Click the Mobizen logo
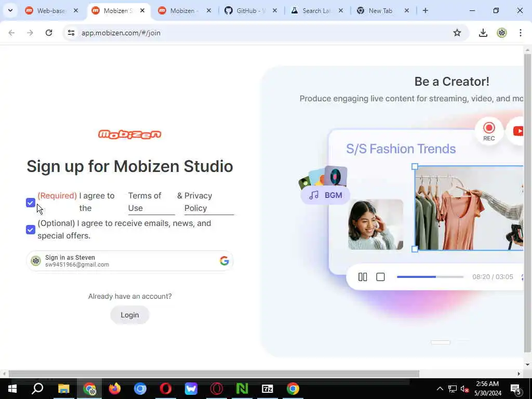The image size is (532, 399). tap(129, 135)
